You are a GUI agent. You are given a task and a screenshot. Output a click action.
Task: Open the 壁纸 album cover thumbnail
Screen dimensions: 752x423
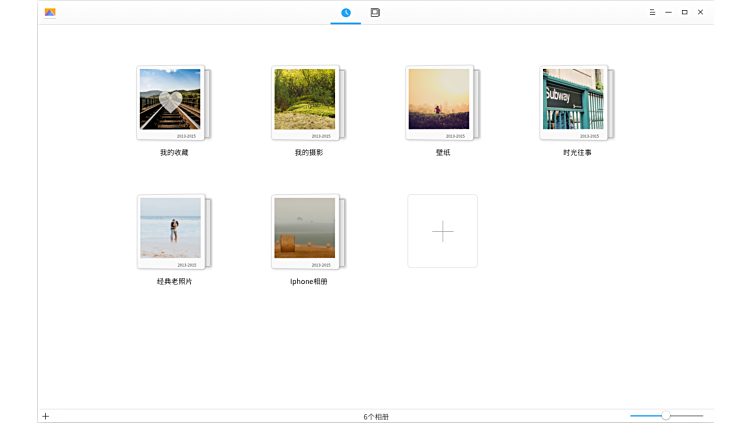[439, 100]
